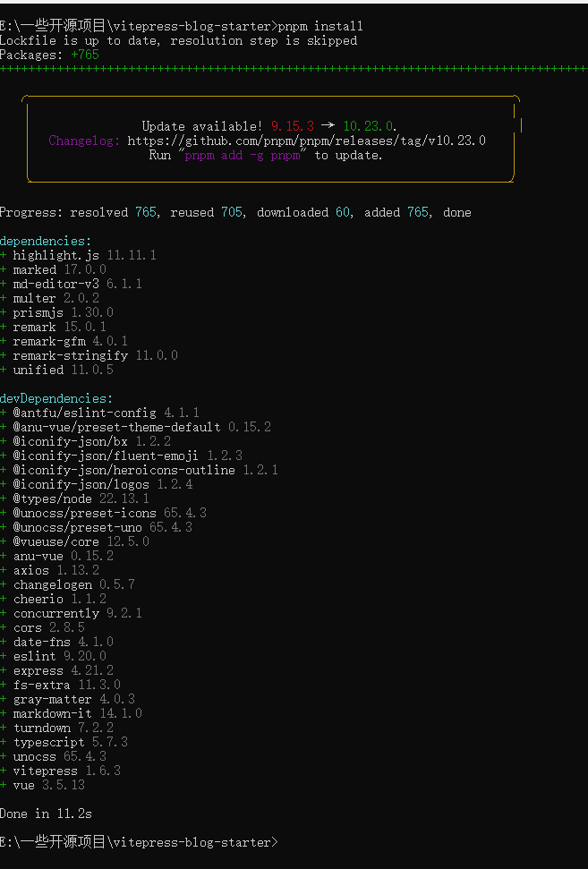Click the remark-stringify package entry
This screenshot has width=588, height=869.
point(95,355)
